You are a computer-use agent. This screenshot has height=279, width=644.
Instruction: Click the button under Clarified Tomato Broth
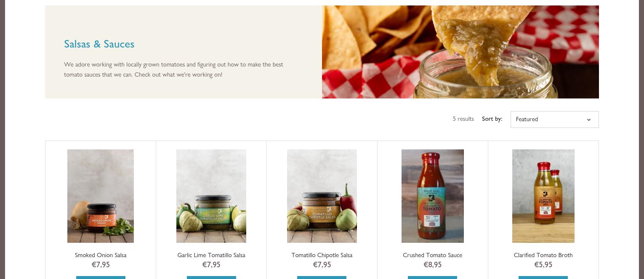pyautogui.click(x=543, y=277)
